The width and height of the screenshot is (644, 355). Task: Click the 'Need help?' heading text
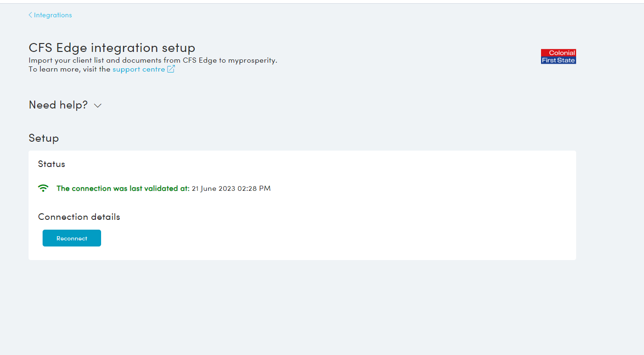point(58,105)
